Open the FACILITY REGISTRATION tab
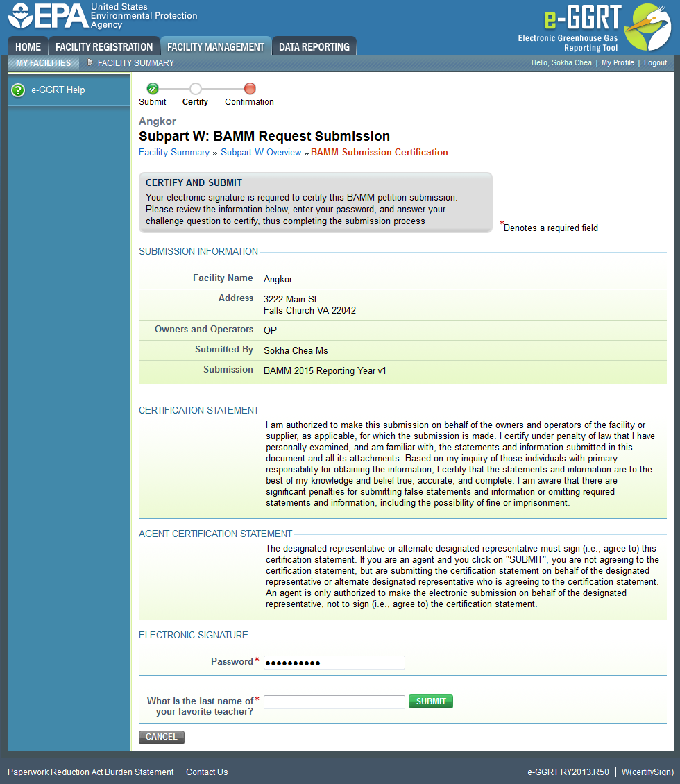Image resolution: width=680 pixels, height=784 pixels. 104,46
